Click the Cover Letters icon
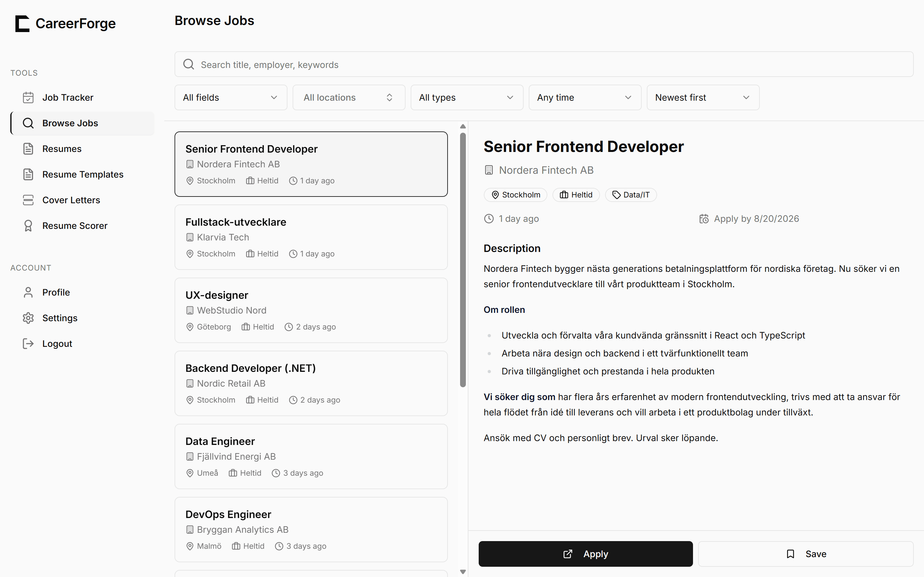Screen dimensions: 924x577 click(x=28, y=200)
